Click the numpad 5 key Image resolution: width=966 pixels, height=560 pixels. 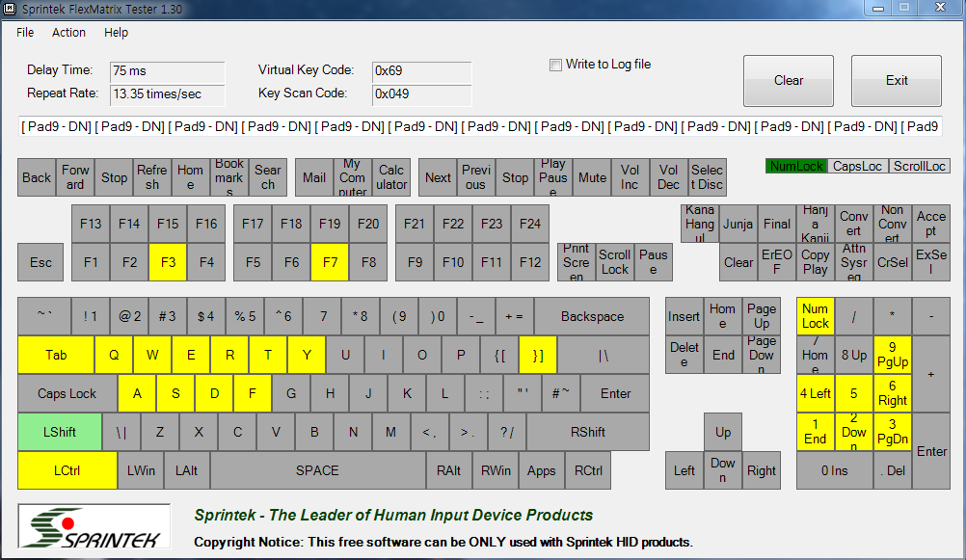click(x=853, y=393)
